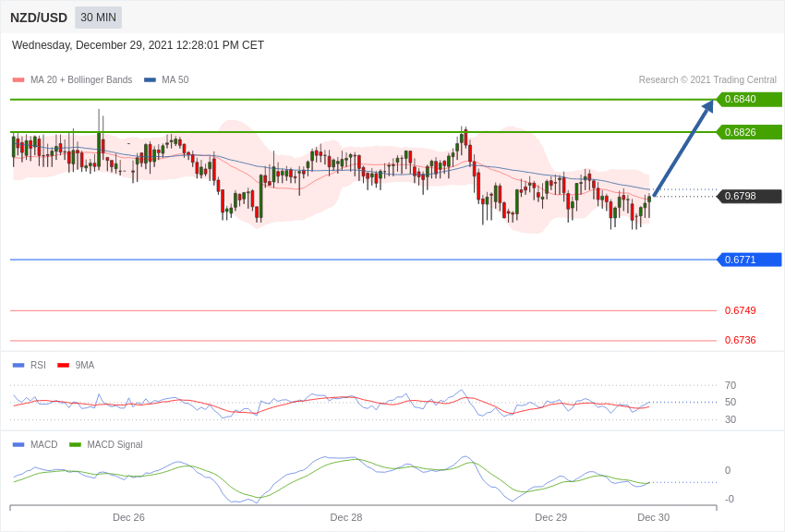Click the RSI 70 level label
Viewport: 785px width, 532px height.
pyautogui.click(x=731, y=385)
